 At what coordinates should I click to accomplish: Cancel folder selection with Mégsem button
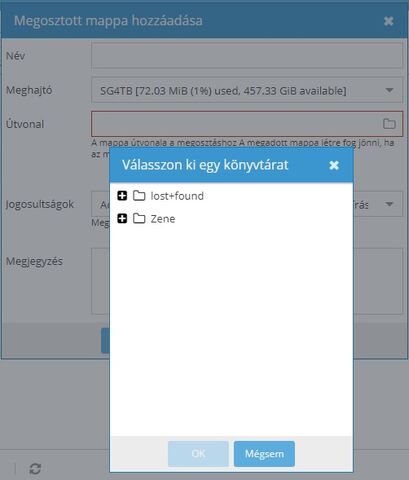[x=264, y=454]
